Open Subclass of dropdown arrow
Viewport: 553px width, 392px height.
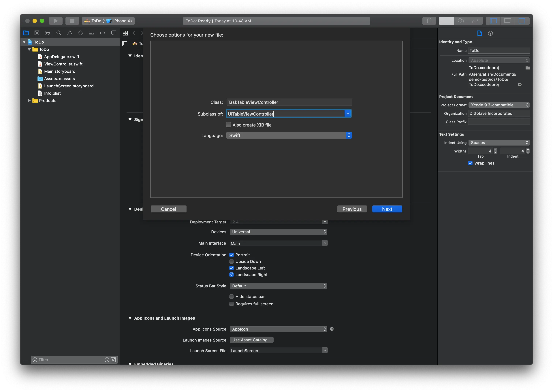(x=348, y=113)
